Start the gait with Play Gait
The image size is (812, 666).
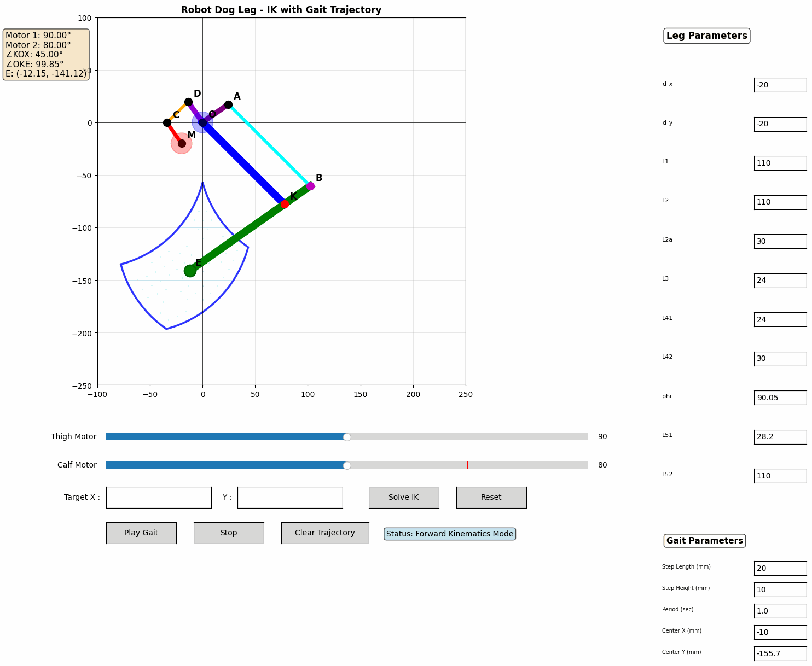point(141,533)
